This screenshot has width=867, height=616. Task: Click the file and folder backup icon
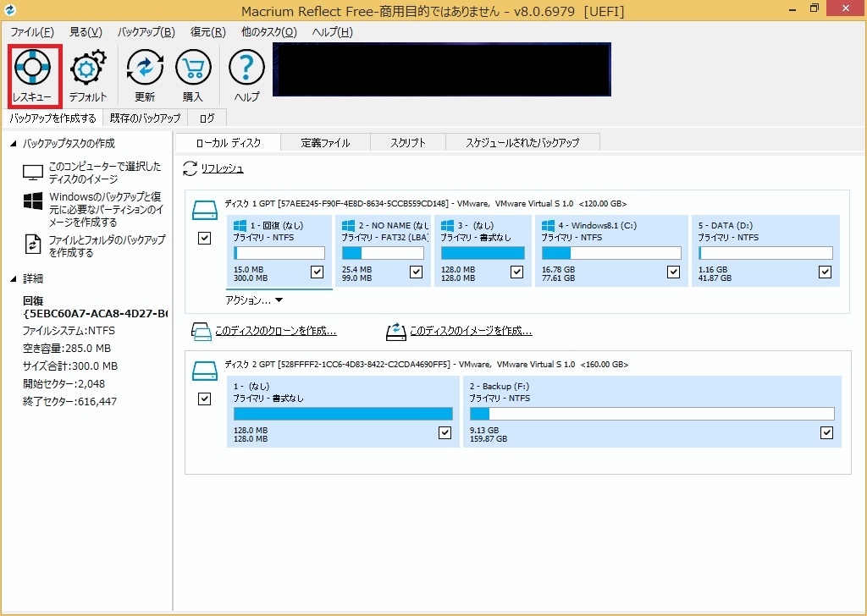coord(33,245)
